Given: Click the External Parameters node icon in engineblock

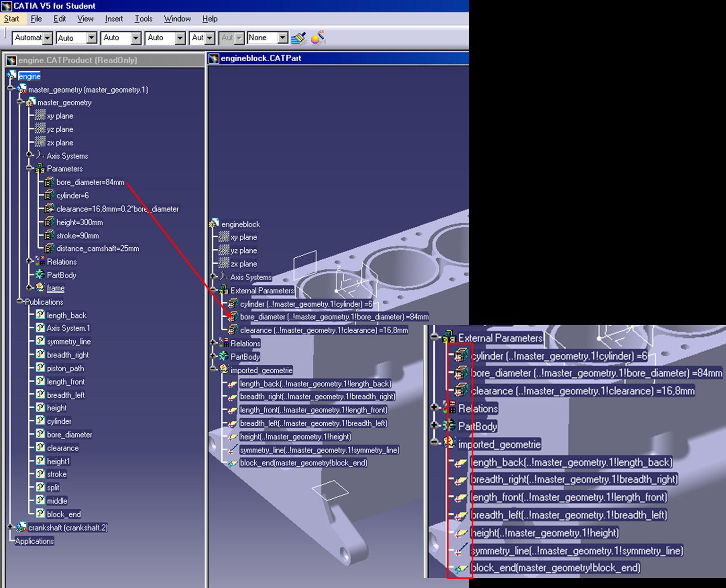Looking at the screenshot, I should point(223,290).
